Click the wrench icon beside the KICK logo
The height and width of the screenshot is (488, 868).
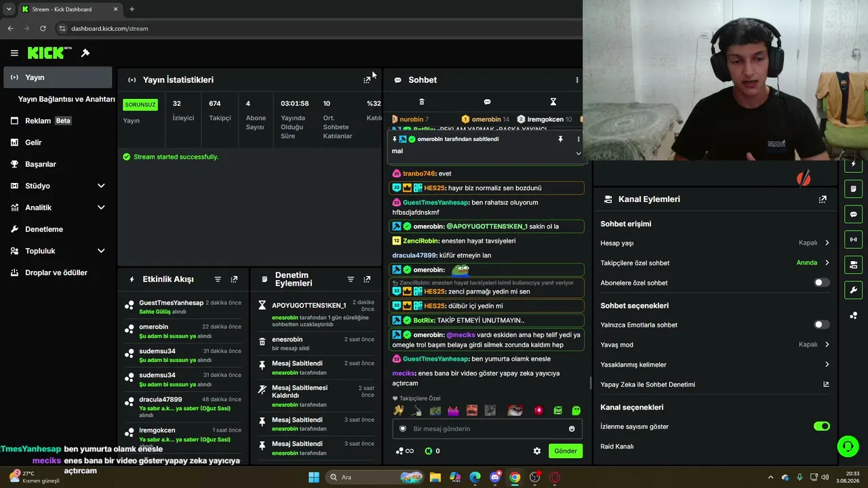pos(85,53)
